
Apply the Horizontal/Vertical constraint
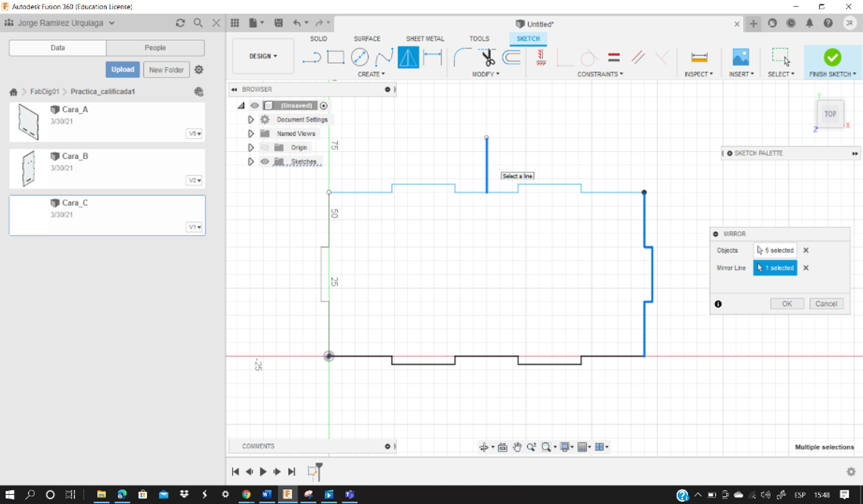tap(541, 58)
